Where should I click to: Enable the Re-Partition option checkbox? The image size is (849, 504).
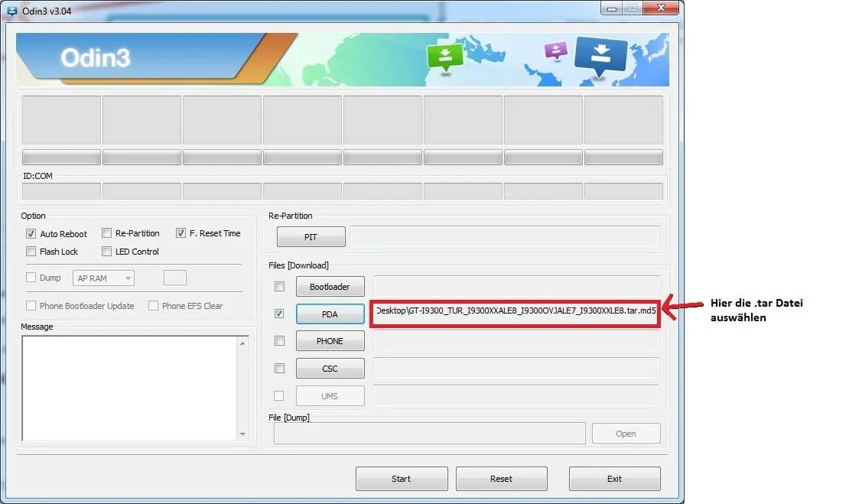click(106, 233)
